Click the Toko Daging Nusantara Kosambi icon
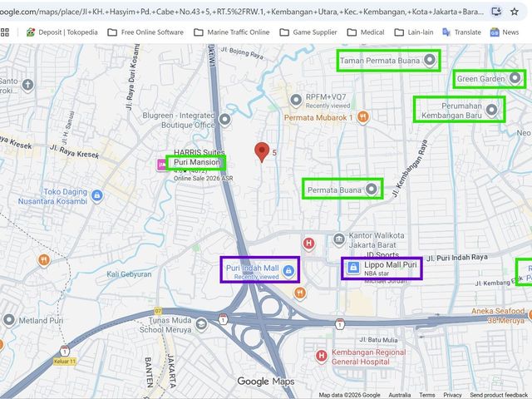532x399 pixels. (97, 196)
